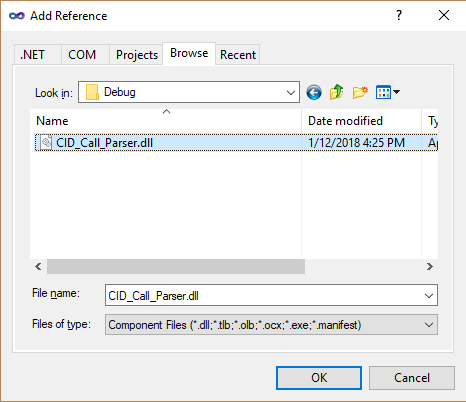Go up one folder level
Image resolution: width=466 pixels, height=402 pixels.
pyautogui.click(x=337, y=92)
